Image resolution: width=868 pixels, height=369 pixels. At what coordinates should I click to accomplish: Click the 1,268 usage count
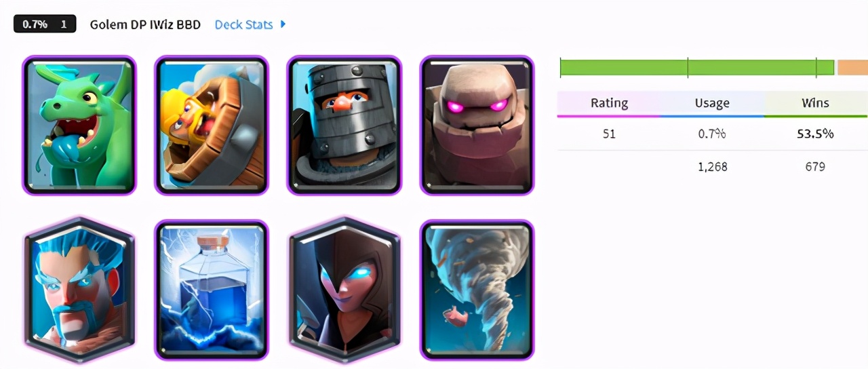pyautogui.click(x=712, y=166)
